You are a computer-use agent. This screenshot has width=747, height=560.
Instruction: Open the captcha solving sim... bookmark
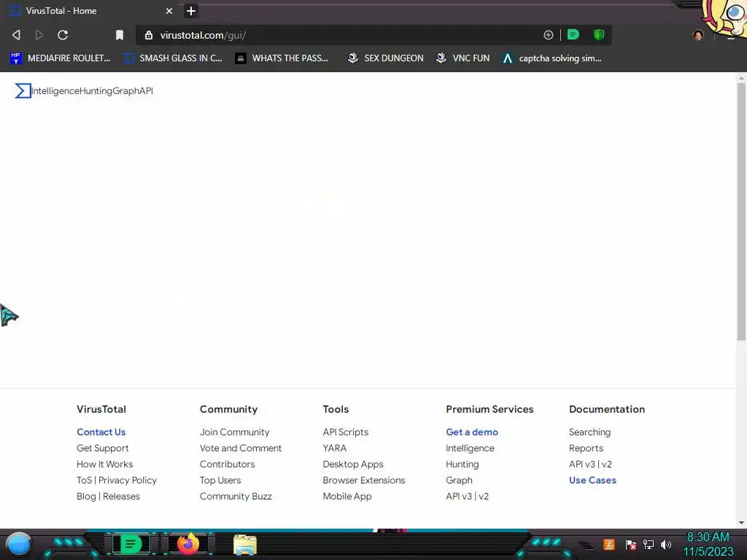pyautogui.click(x=552, y=58)
